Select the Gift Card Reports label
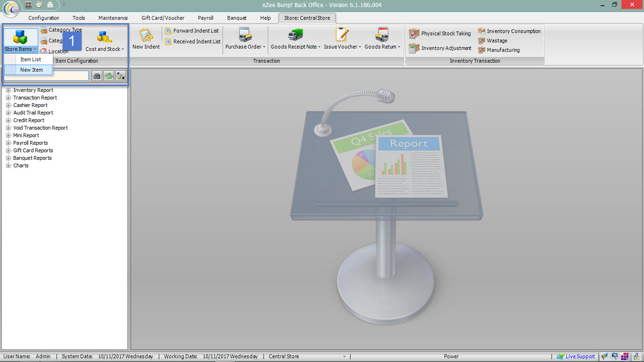This screenshot has height=362, width=644. pyautogui.click(x=33, y=150)
